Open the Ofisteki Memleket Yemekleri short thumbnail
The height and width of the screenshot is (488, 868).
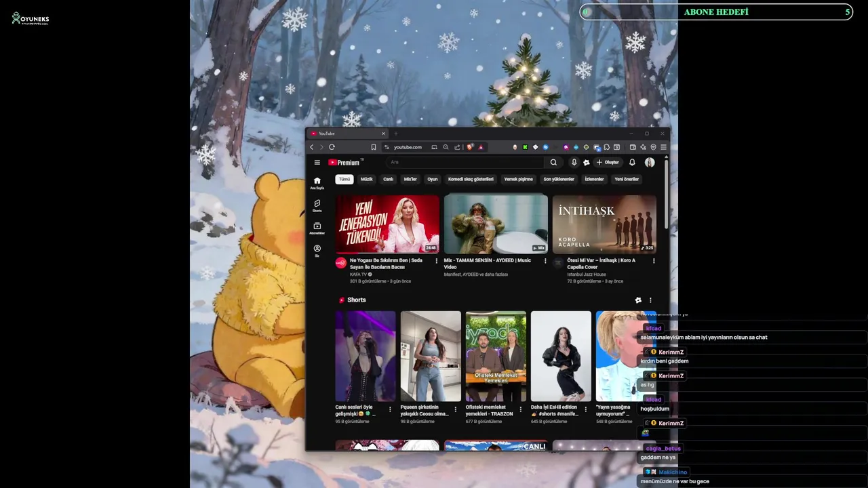(496, 356)
